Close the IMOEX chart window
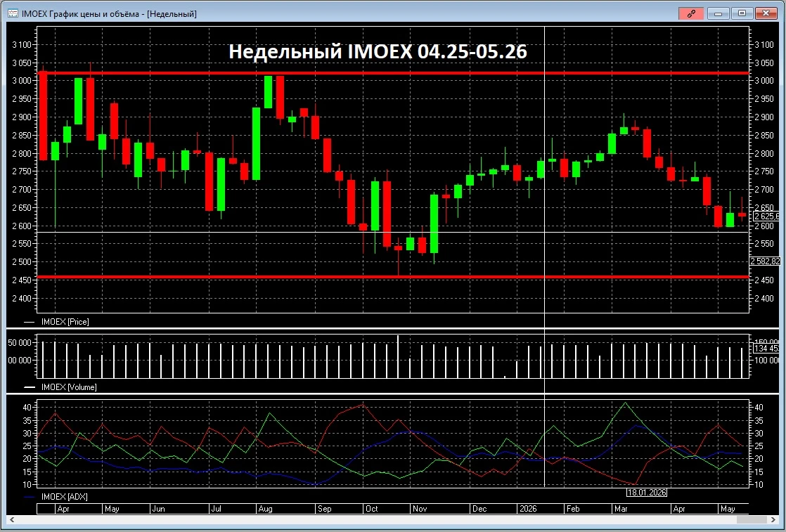786x532 pixels. pos(766,13)
